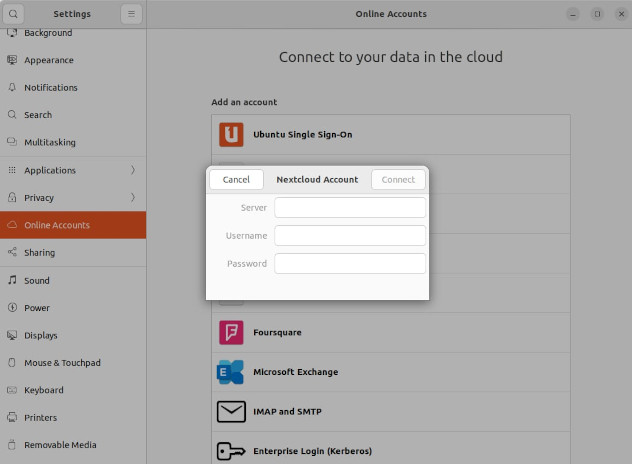Select the Ubuntu Single Sign-On icon
Image resolution: width=632 pixels, height=464 pixels.
pos(231,134)
